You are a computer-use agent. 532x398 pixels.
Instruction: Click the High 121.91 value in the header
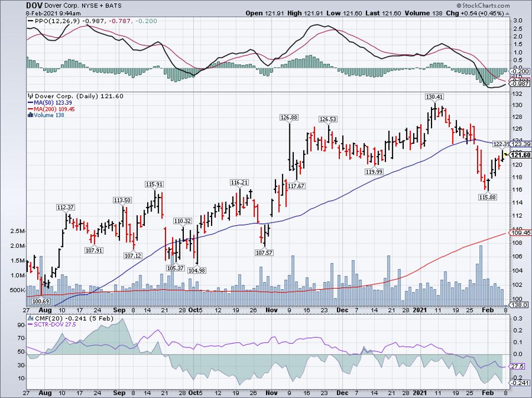click(305, 13)
